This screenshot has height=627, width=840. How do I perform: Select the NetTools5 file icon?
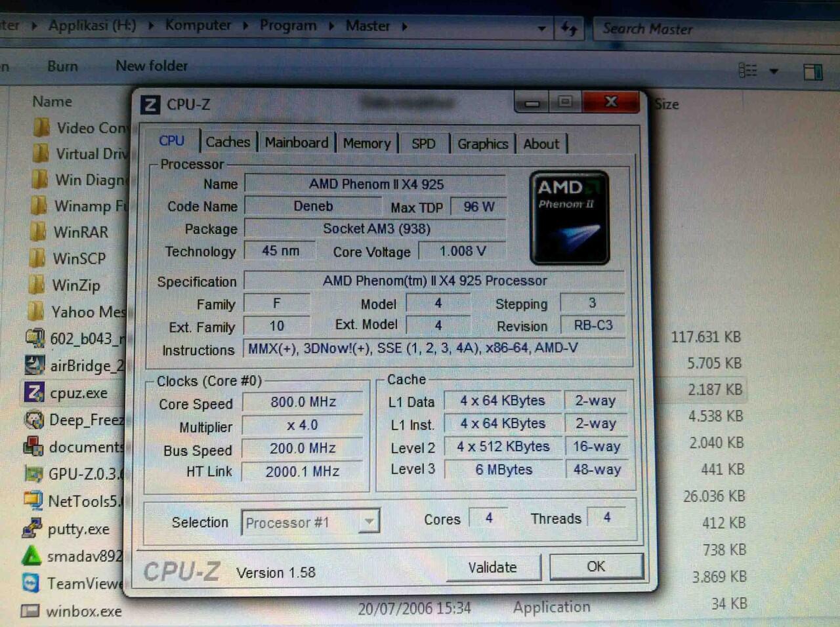(x=32, y=500)
